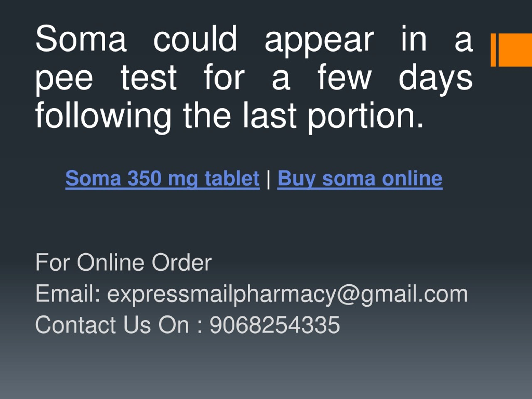
Task: Select the vertical bar between the links
Action: coord(268,179)
